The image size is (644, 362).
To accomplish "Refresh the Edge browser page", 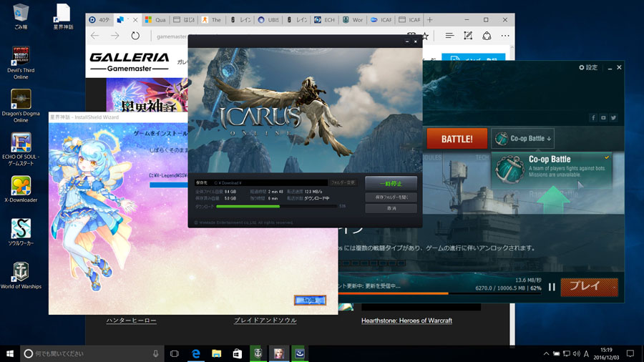I will 135,35.
